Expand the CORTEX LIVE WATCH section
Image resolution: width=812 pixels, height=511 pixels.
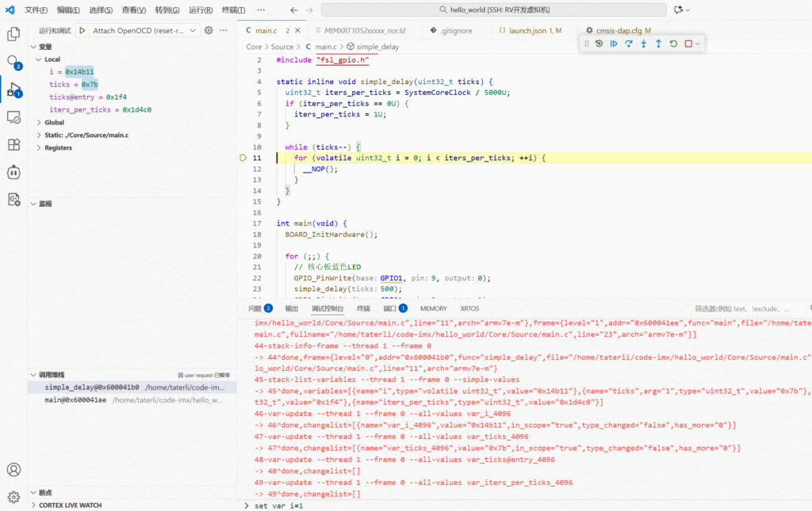[70, 505]
